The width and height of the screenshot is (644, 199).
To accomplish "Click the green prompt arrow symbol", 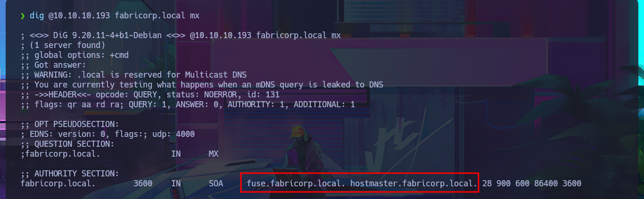I will click(23, 16).
